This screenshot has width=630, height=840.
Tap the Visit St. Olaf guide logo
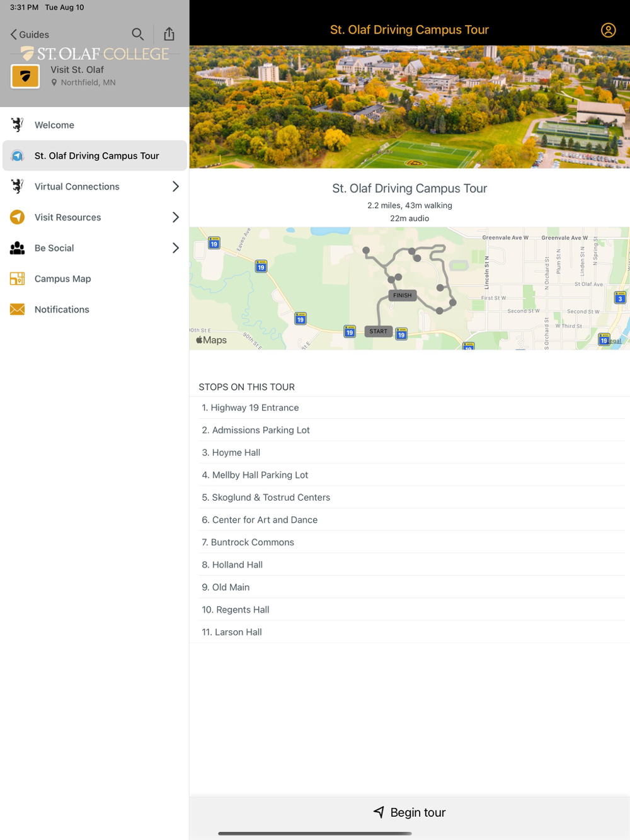coord(25,76)
